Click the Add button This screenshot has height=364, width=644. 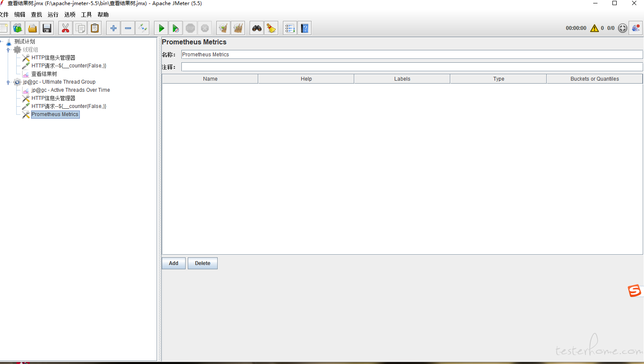(174, 263)
